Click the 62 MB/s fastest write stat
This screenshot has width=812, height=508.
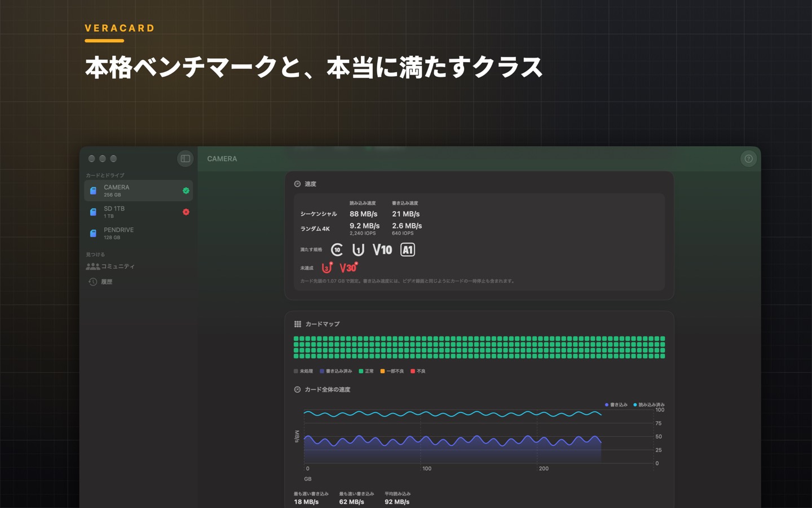pos(352,502)
